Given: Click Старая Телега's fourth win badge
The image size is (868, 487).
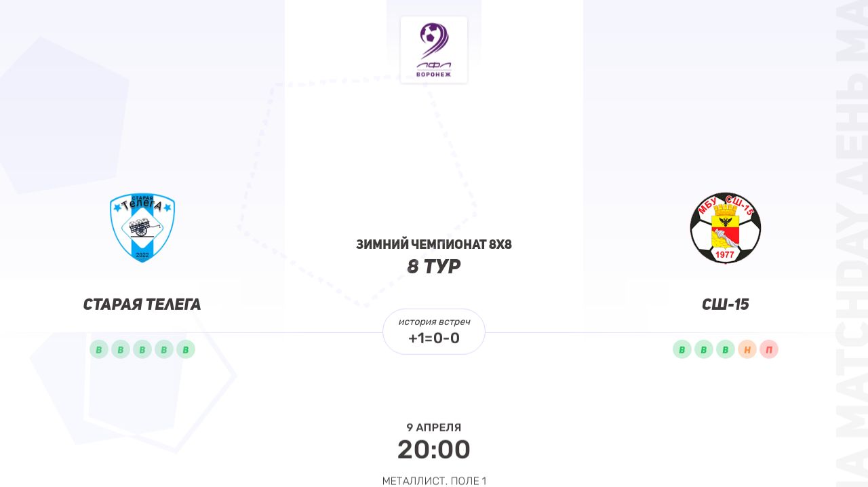Looking at the screenshot, I should [164, 349].
